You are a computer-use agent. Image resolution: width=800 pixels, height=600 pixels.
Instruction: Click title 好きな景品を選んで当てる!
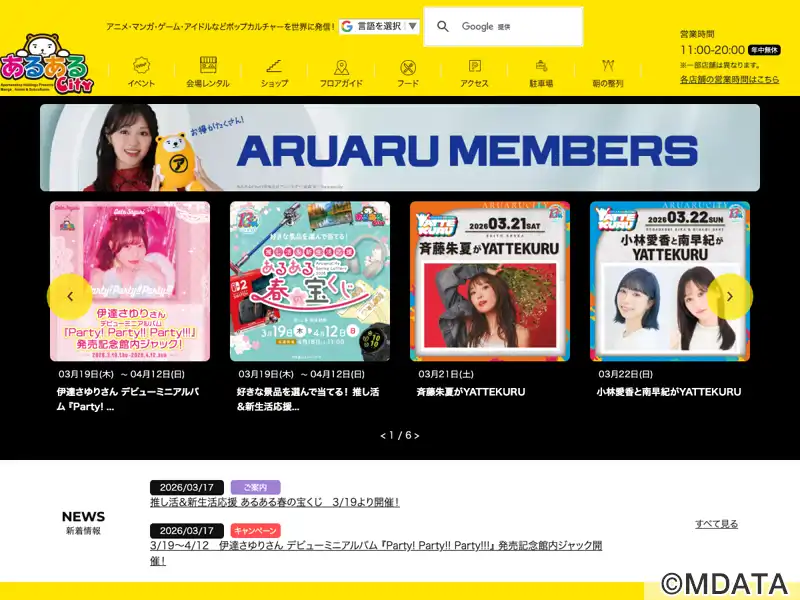pyautogui.click(x=308, y=399)
